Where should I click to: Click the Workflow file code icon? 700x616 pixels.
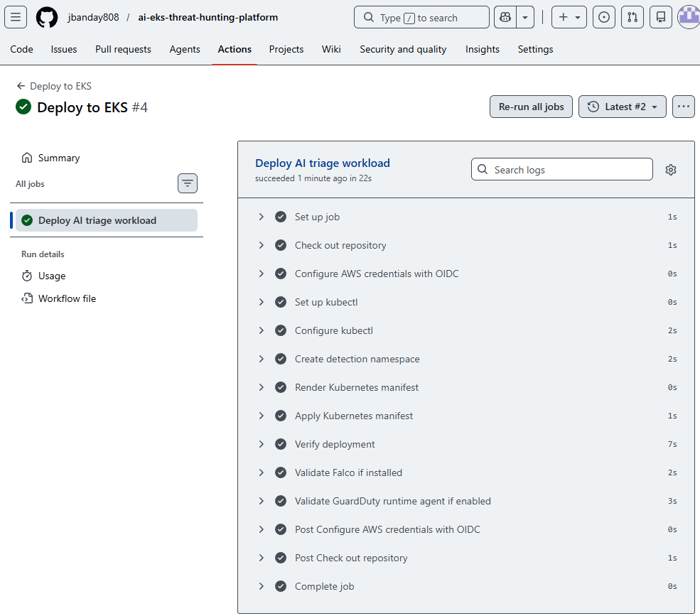[27, 298]
